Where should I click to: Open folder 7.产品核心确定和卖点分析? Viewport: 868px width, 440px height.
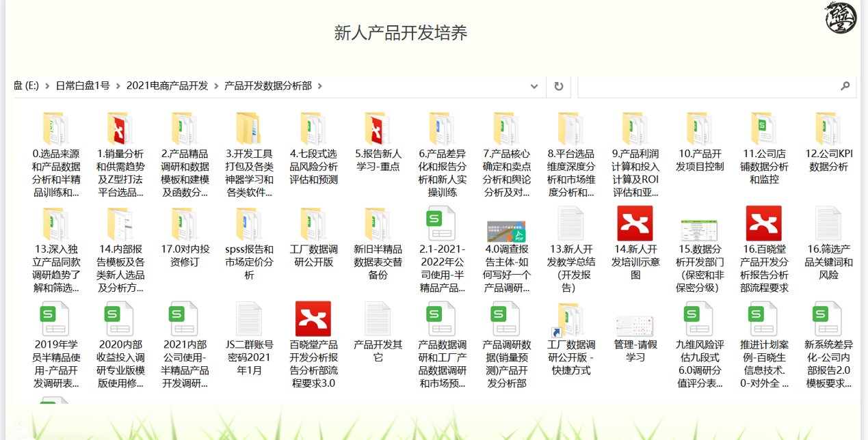click(506, 155)
